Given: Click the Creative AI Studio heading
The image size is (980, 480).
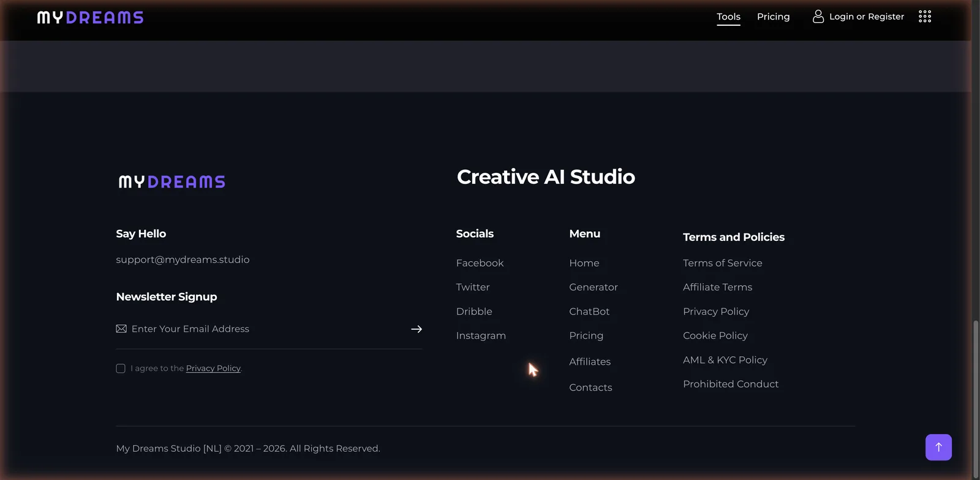Looking at the screenshot, I should (546, 177).
